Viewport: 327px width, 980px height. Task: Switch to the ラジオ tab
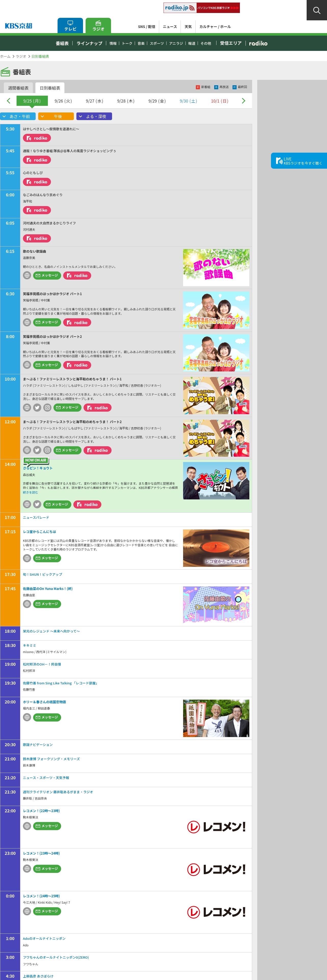coord(98,25)
